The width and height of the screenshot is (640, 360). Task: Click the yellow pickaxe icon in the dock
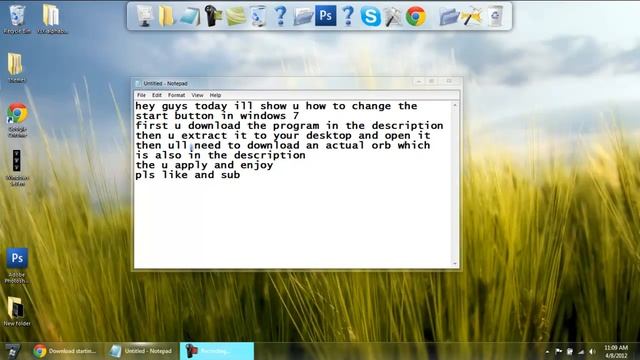click(471, 17)
